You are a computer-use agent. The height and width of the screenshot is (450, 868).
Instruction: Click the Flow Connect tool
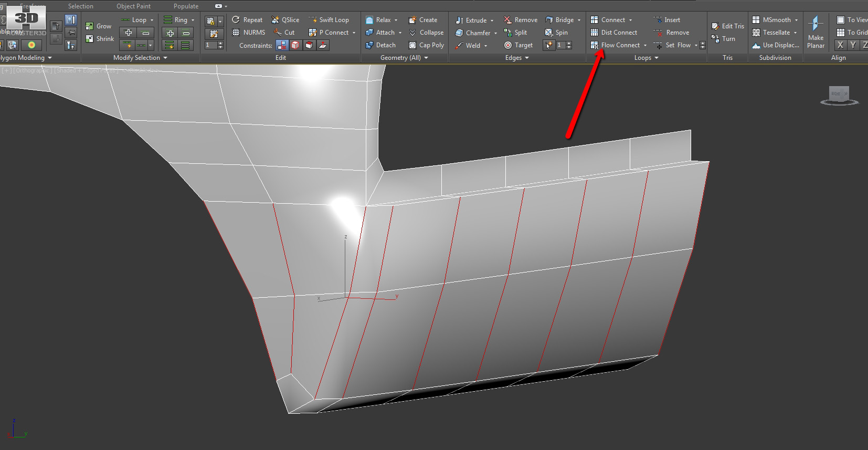click(615, 45)
